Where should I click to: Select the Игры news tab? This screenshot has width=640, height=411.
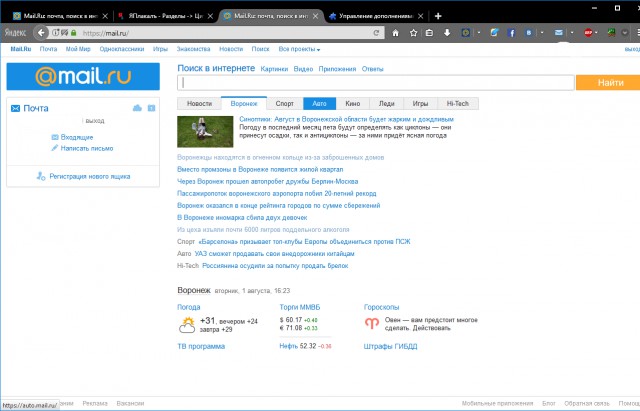[x=420, y=104]
